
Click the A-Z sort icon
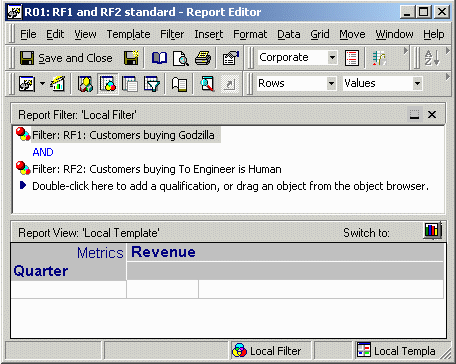(x=432, y=58)
